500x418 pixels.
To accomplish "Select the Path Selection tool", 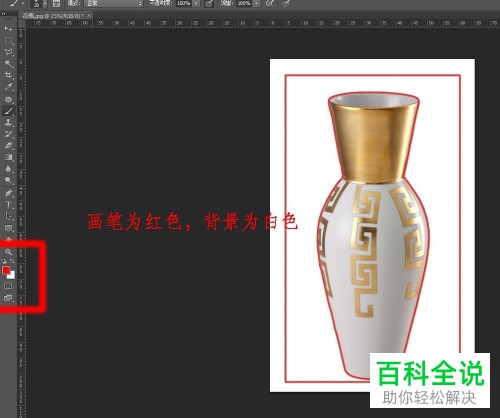I will (8, 216).
